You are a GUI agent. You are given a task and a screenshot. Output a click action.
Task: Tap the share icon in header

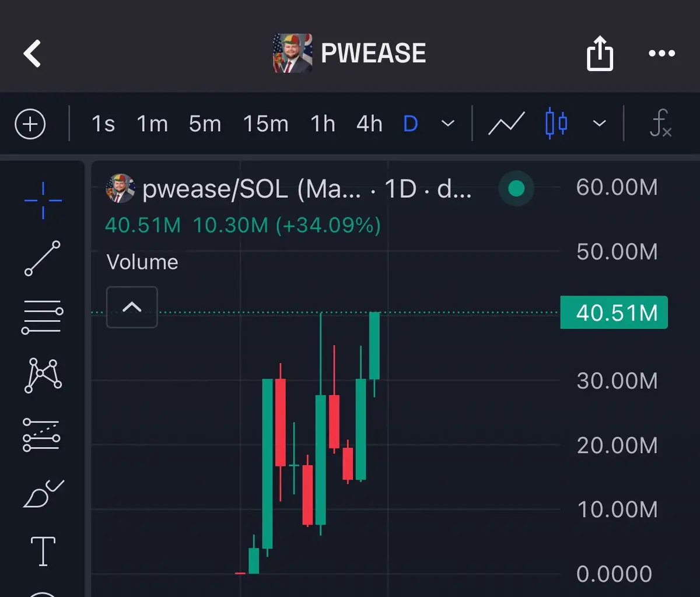600,54
